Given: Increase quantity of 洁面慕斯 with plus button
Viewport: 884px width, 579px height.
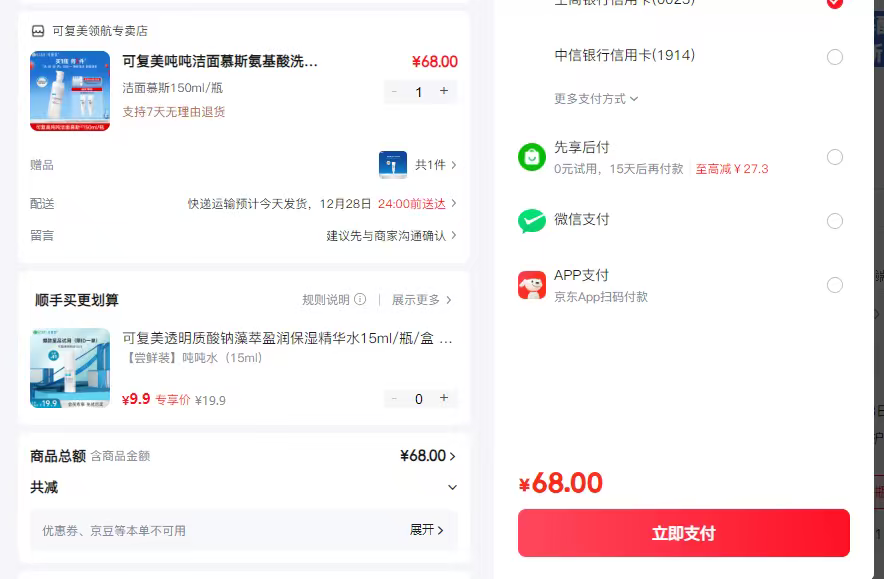Looking at the screenshot, I should pyautogui.click(x=444, y=91).
